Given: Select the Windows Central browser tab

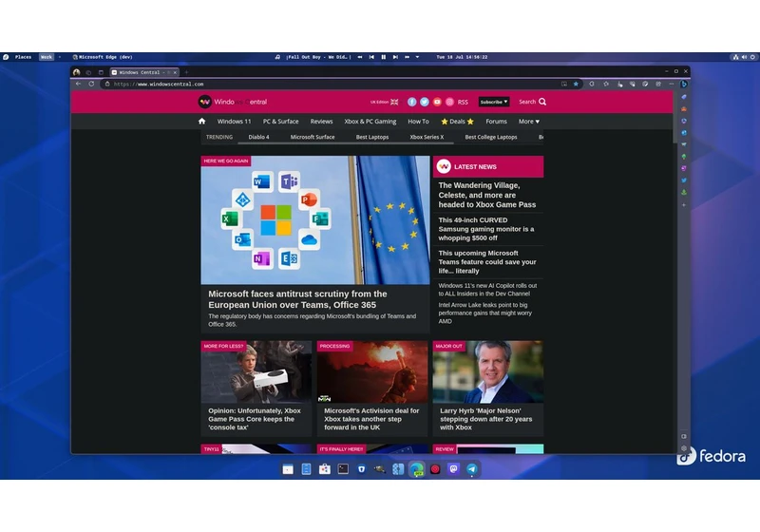Looking at the screenshot, I should point(144,72).
